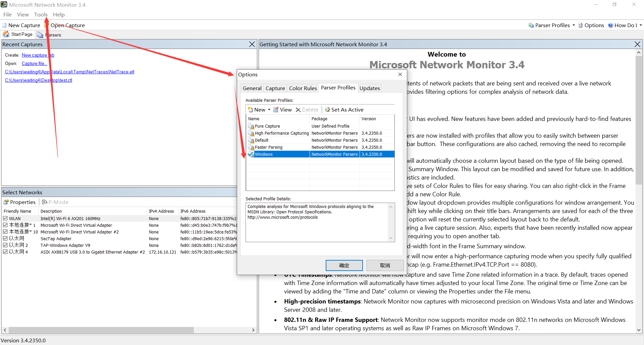644x345 pixels.
Task: Switch to the Updates tab
Action: point(370,88)
